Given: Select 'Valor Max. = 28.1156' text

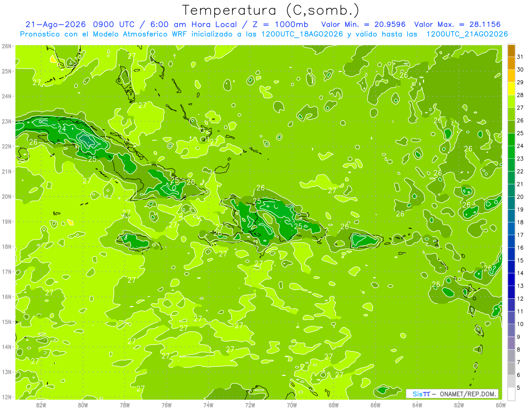Looking at the screenshot, I should 457,24.
